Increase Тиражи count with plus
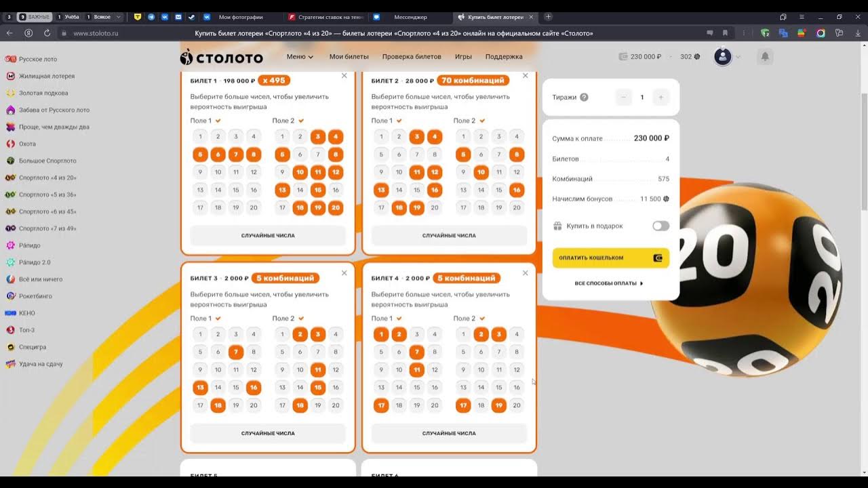Viewport: 868px width, 488px height. (660, 97)
